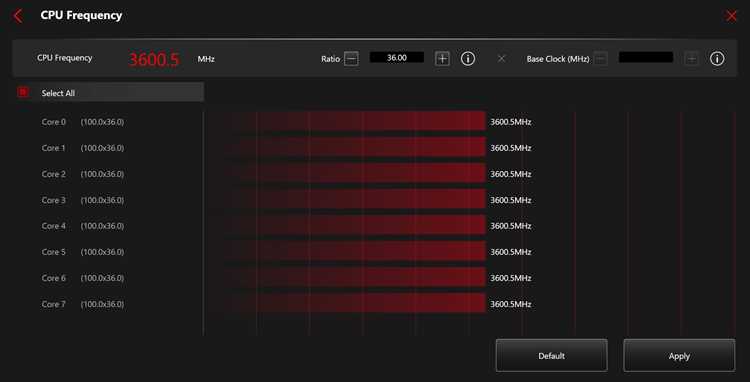Open Base Clock info icon
The height and width of the screenshot is (382, 750).
tap(717, 59)
